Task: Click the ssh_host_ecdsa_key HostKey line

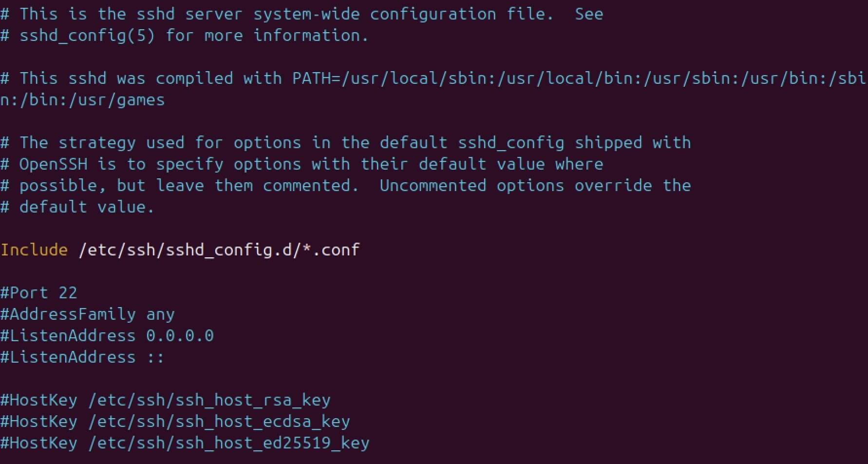Action: click(x=175, y=421)
